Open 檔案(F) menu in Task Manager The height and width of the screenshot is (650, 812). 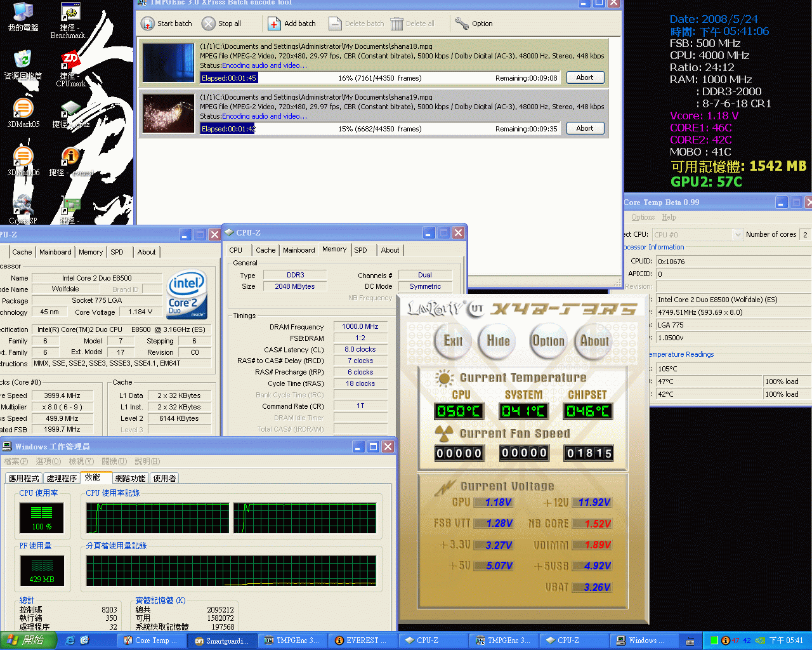(x=16, y=461)
